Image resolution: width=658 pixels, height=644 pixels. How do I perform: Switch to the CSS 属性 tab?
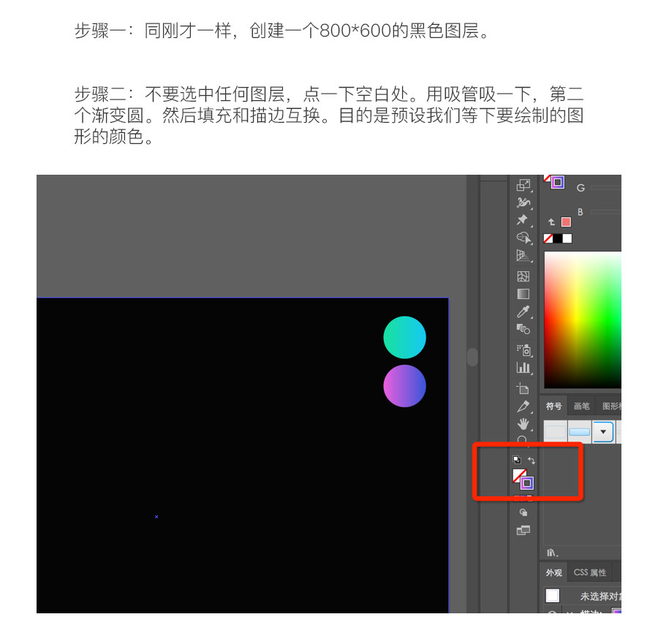pyautogui.click(x=589, y=572)
